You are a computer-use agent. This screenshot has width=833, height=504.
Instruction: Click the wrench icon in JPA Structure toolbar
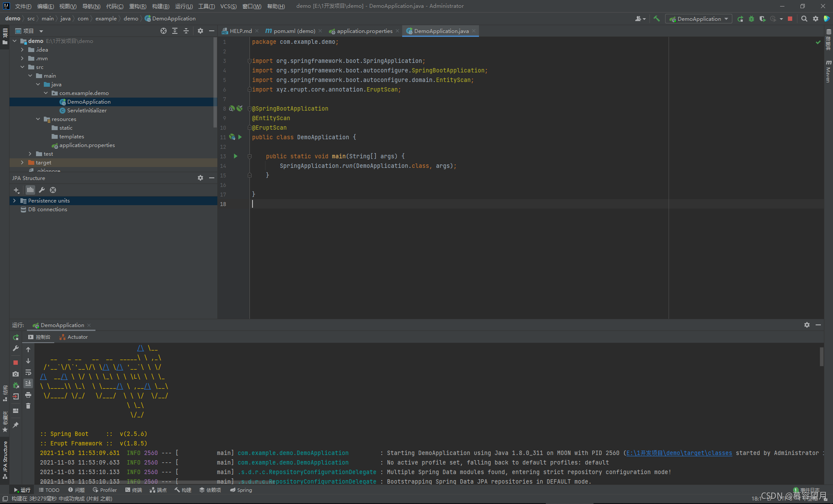[x=42, y=190]
